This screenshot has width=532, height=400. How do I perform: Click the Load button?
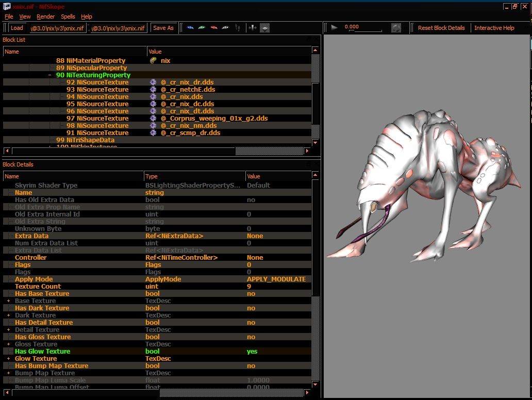pyautogui.click(x=16, y=28)
